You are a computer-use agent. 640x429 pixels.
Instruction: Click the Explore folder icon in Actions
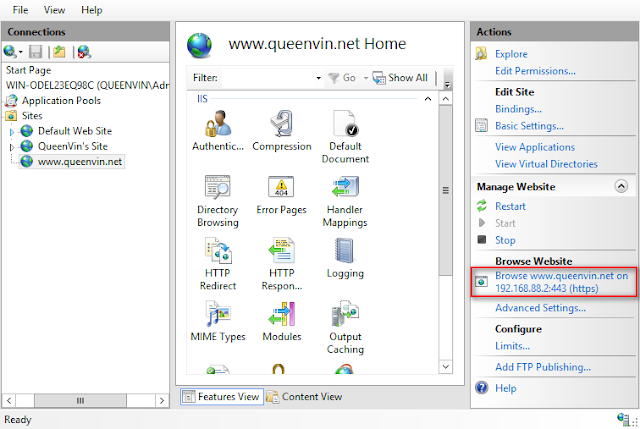pyautogui.click(x=481, y=53)
